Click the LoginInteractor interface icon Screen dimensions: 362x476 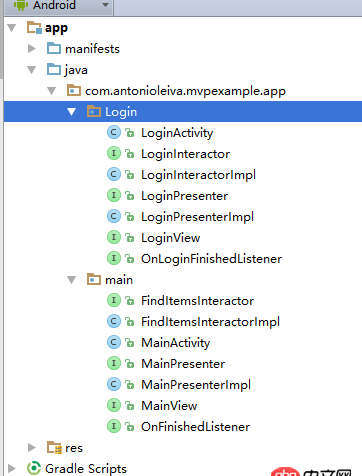pos(114,153)
